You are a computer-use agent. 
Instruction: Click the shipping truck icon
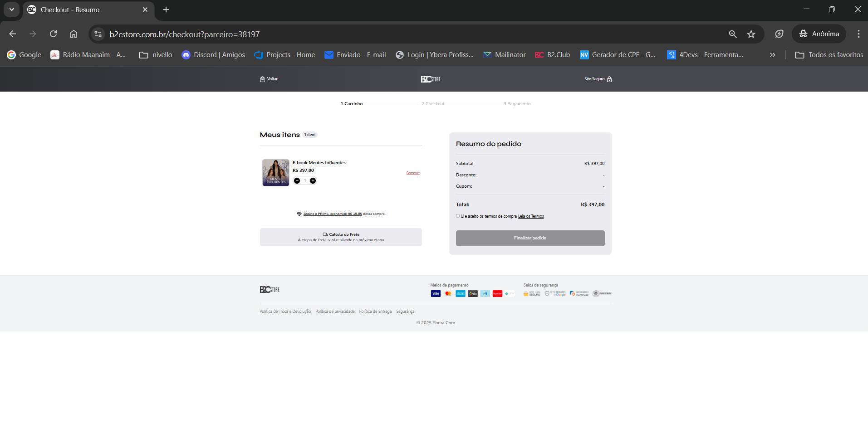point(325,234)
